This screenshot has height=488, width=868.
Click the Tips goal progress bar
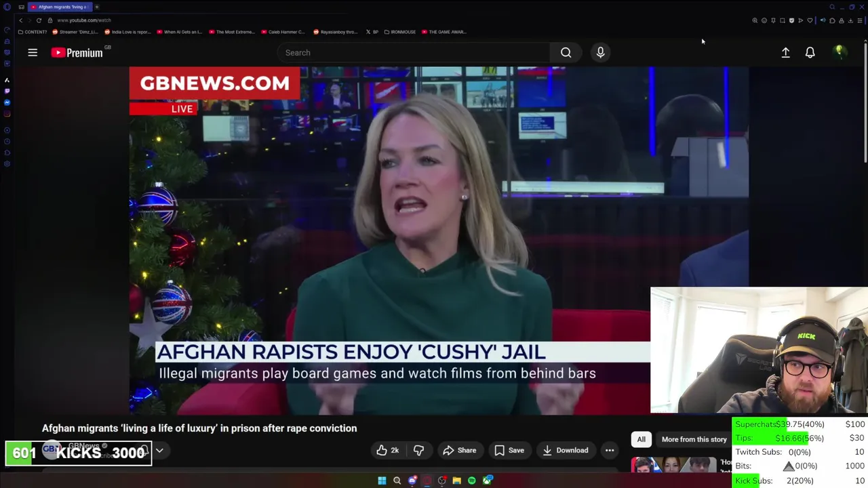800,439
